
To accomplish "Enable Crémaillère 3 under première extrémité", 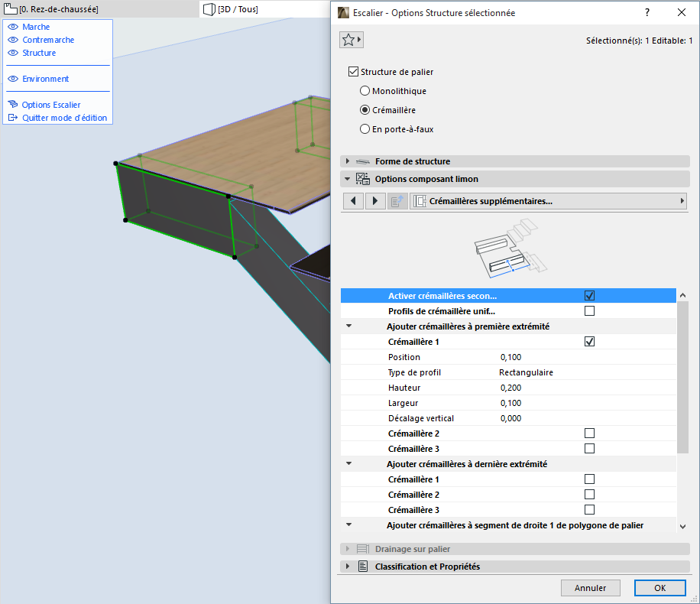I will tap(589, 448).
